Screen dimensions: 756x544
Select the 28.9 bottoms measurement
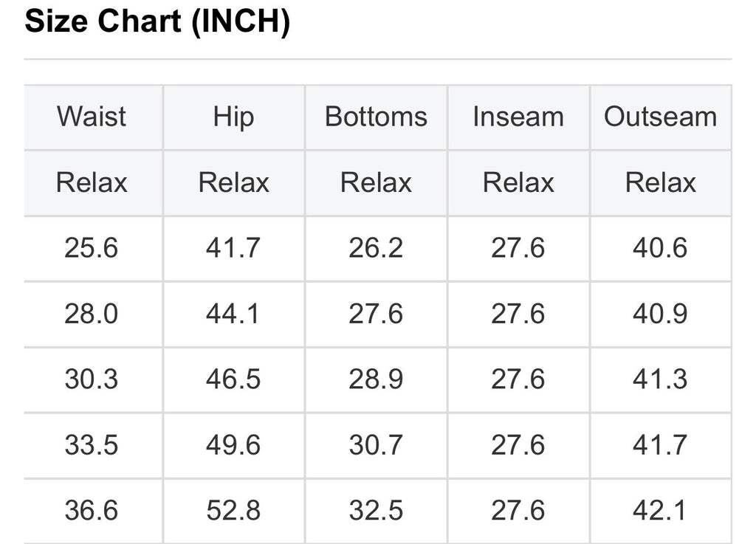coord(376,379)
